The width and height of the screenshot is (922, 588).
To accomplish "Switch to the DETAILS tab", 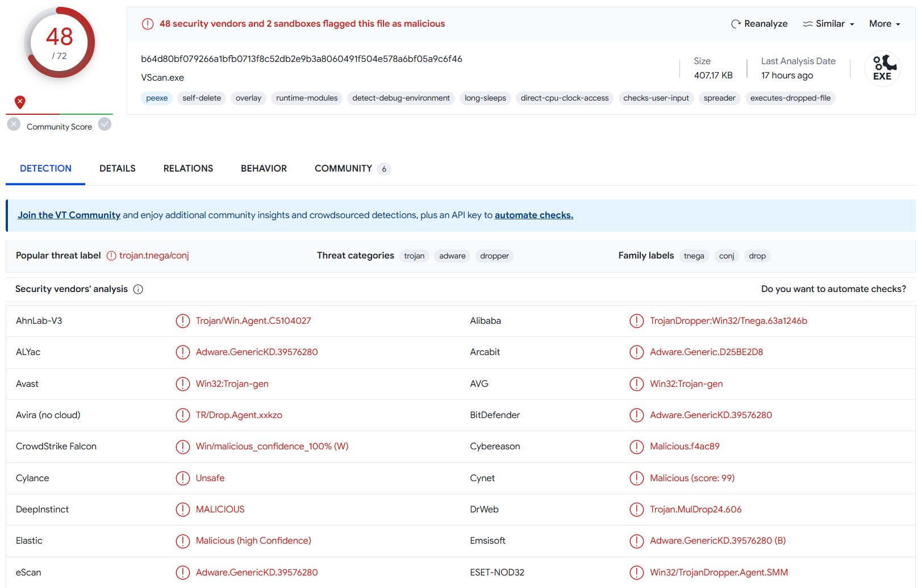I will click(x=118, y=169).
